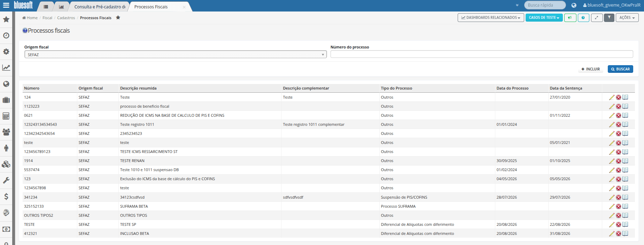Open the banknote money sidebar module
Viewport: 644px width, 245px height.
click(x=6, y=229)
